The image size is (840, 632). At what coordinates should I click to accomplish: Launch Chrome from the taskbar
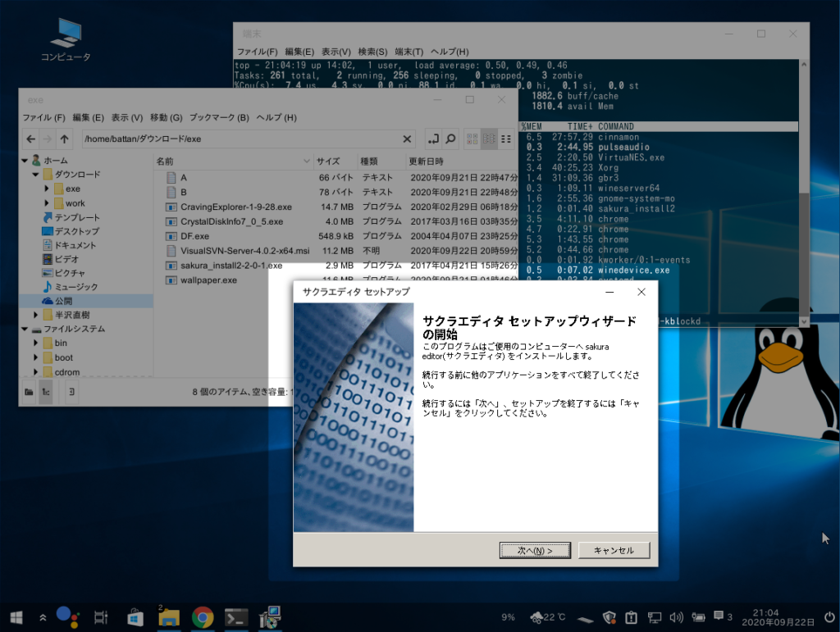(x=203, y=617)
